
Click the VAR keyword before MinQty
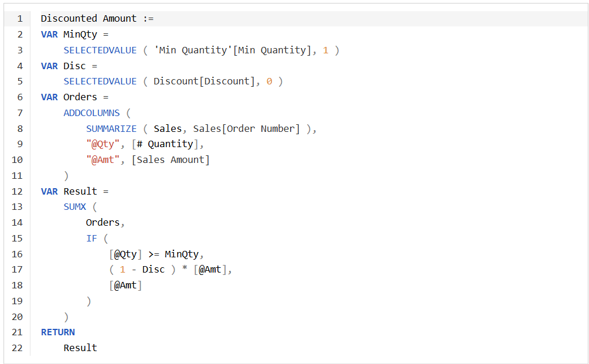tap(49, 34)
